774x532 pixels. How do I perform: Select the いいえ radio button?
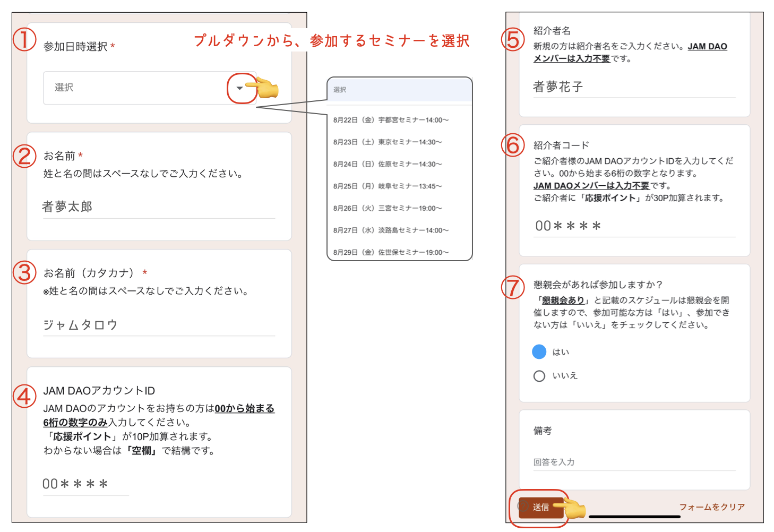(x=539, y=376)
